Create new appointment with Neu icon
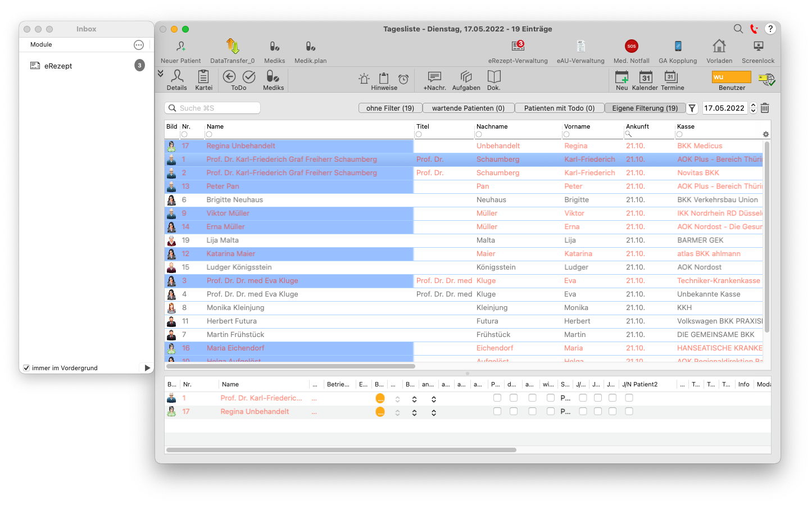The height and width of the screenshot is (505, 812). pos(622,77)
